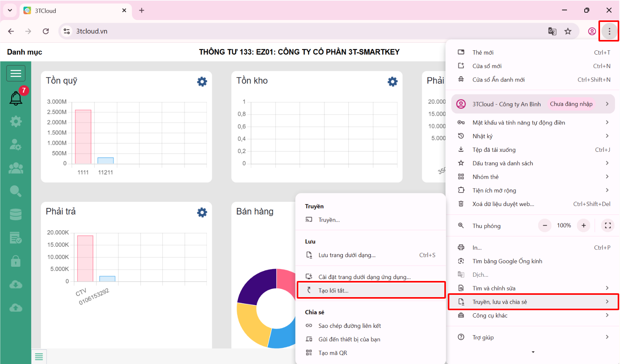Image resolution: width=620 pixels, height=364 pixels.
Task: Click the cloud download icon in sidebar
Action: pyautogui.click(x=16, y=284)
